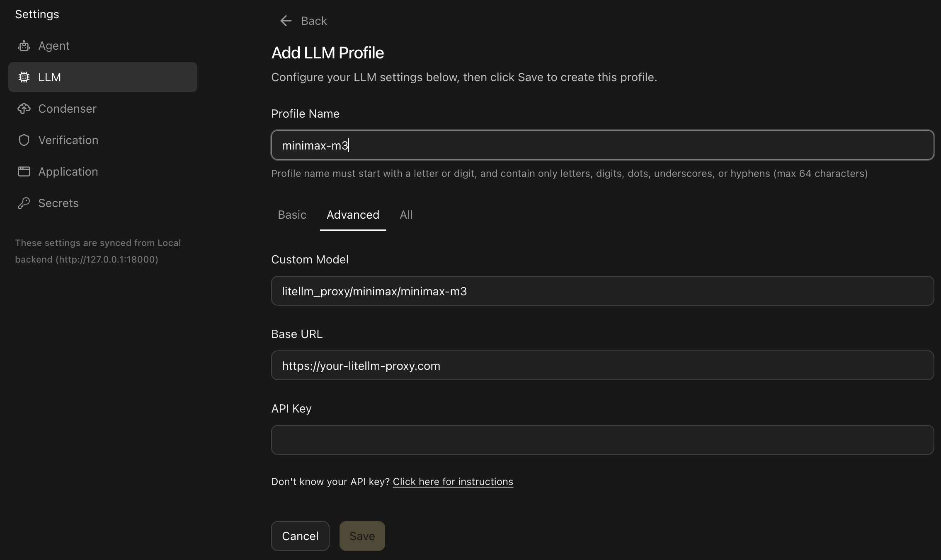Go to Condenser settings

click(102, 109)
